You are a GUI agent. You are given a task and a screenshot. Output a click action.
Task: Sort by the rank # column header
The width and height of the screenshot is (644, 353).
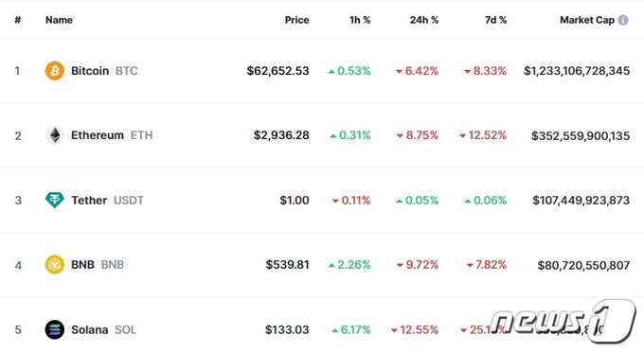pos(18,20)
